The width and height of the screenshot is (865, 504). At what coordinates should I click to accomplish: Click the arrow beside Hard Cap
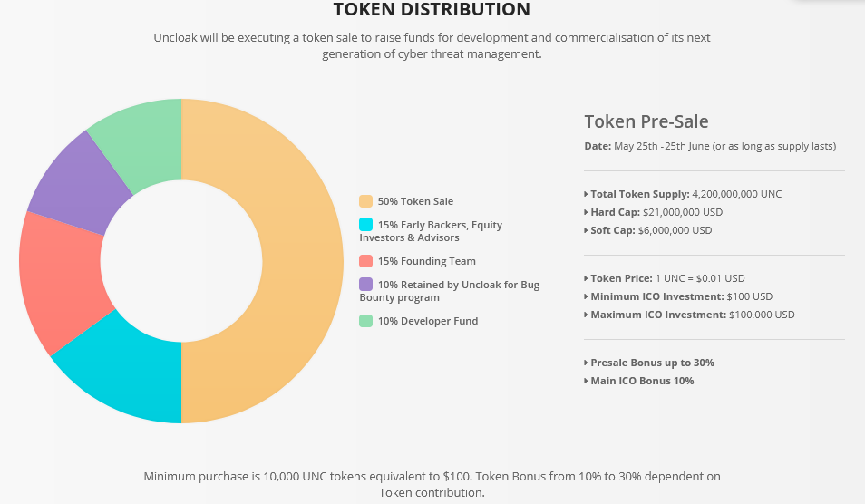pos(586,212)
